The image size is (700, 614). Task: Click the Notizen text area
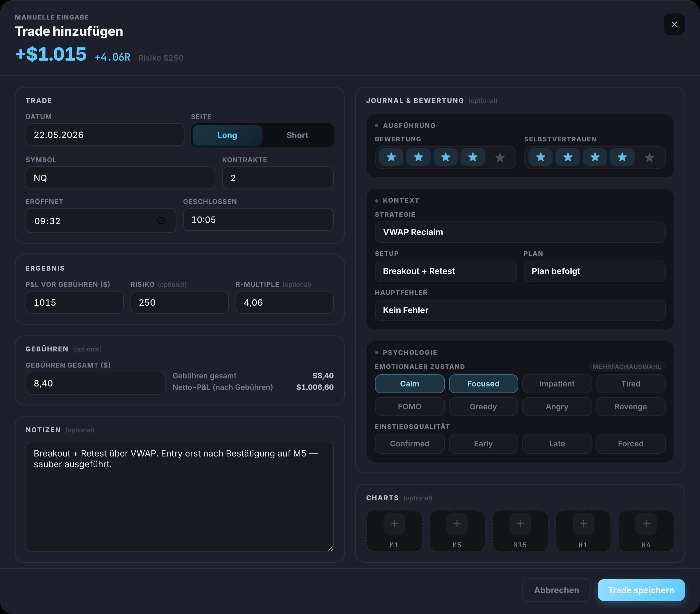(x=179, y=496)
